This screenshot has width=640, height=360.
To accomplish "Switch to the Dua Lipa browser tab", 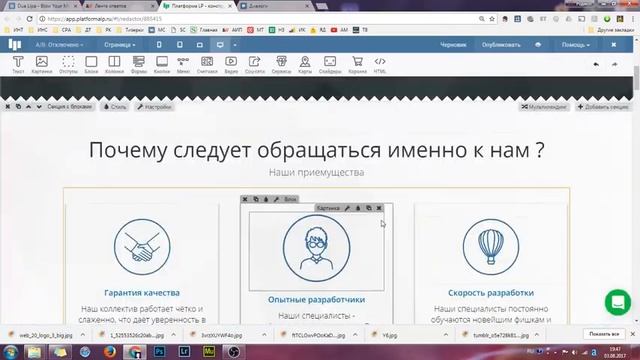I will pos(42,6).
